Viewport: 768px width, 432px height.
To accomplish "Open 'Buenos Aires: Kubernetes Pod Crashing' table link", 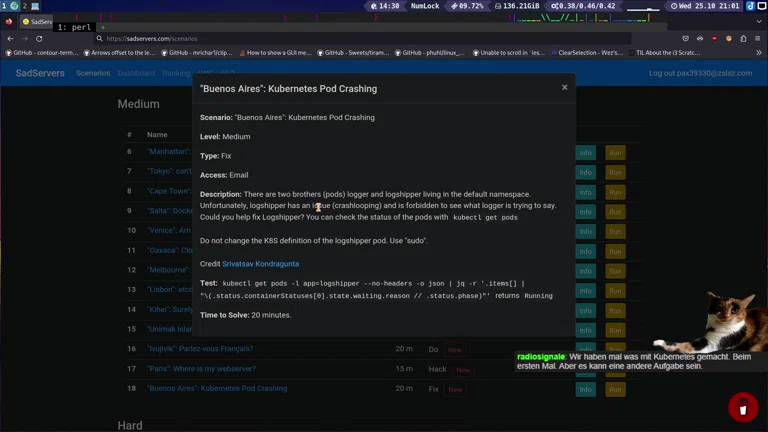I will click(217, 388).
